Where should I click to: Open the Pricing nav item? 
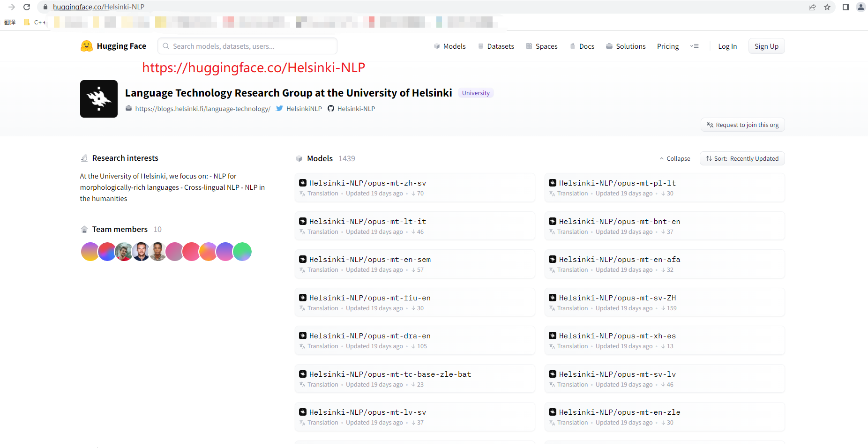[668, 46]
